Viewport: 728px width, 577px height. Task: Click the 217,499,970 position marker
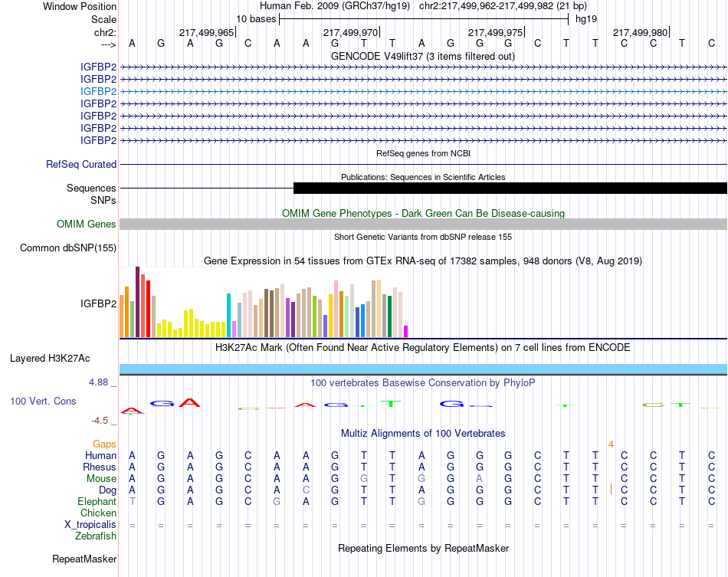(350, 32)
